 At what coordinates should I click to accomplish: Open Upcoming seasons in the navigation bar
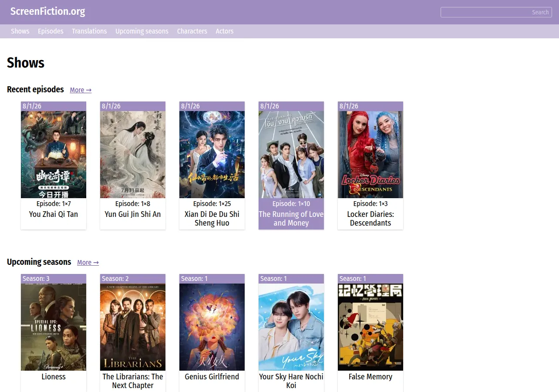click(x=142, y=31)
